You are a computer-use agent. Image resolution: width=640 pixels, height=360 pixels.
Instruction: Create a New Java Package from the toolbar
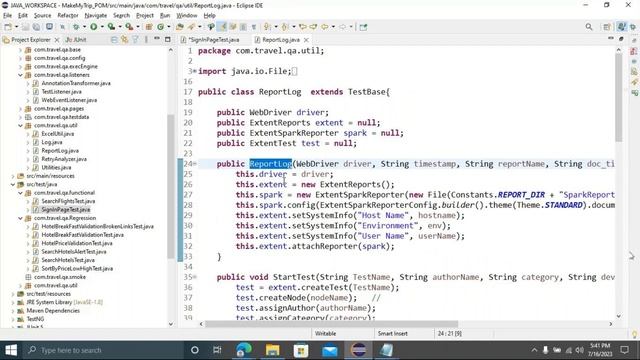point(149,27)
